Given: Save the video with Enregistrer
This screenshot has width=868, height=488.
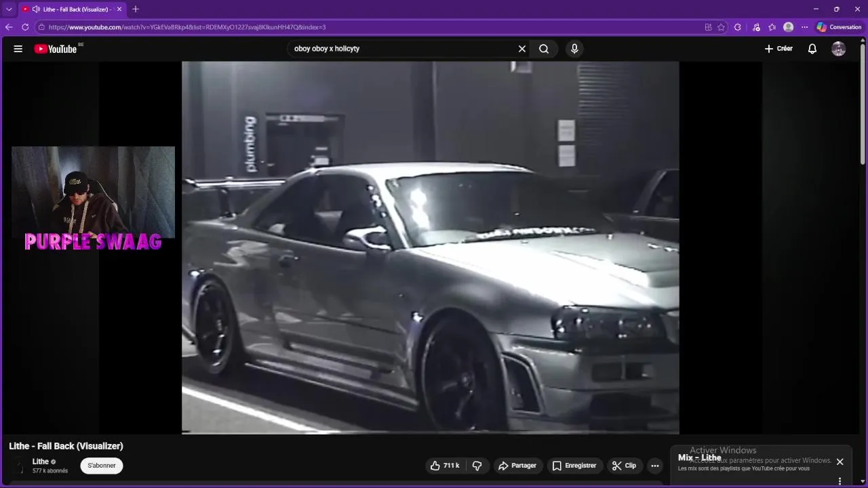Looking at the screenshot, I should tap(574, 466).
